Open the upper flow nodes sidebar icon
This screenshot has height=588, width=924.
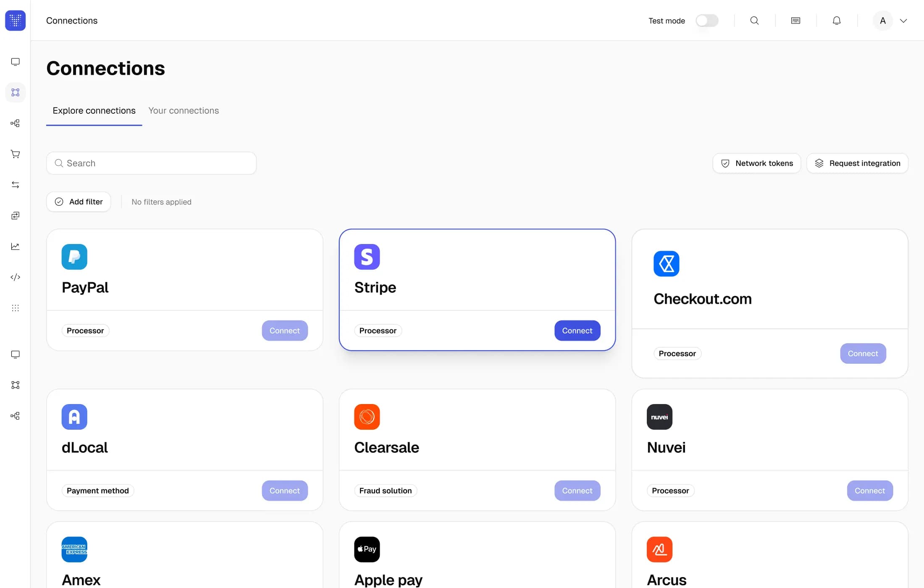[15, 123]
